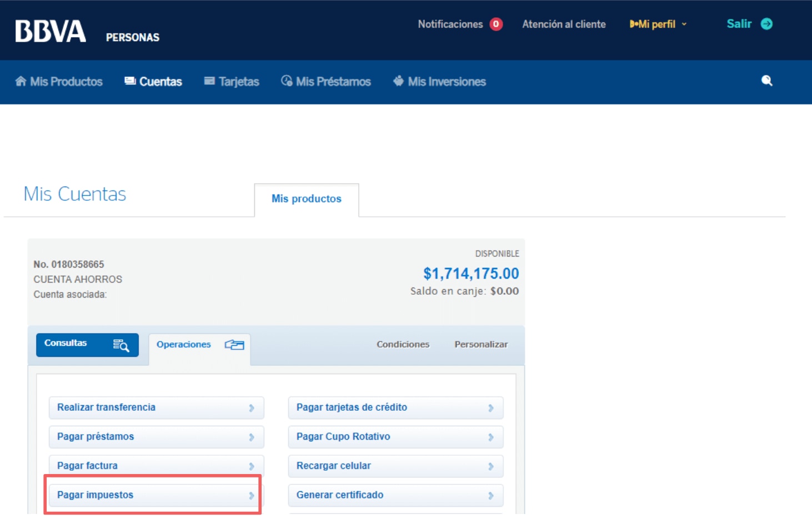This screenshot has height=519, width=812.
Task: Click the chevron on Recargar celular
Action: pos(491,466)
